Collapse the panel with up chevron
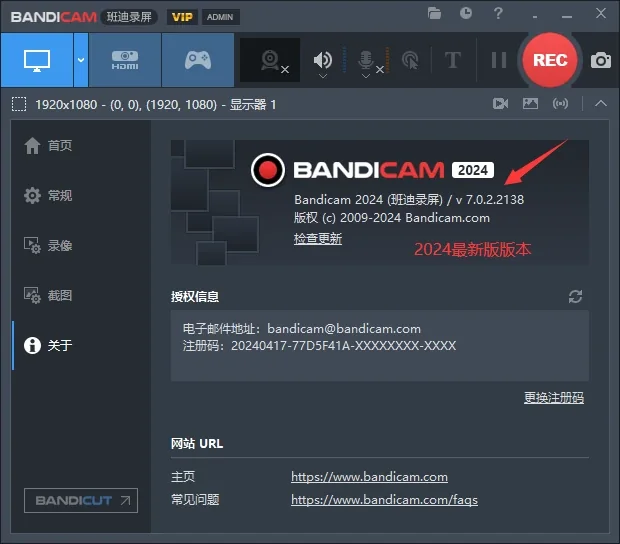620x544 pixels. (601, 104)
